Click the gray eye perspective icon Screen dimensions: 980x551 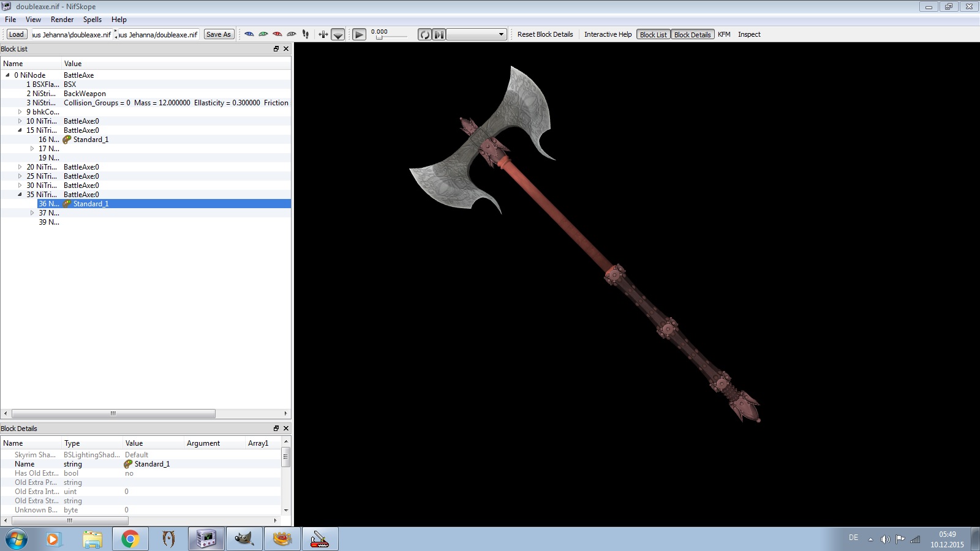tap(292, 34)
